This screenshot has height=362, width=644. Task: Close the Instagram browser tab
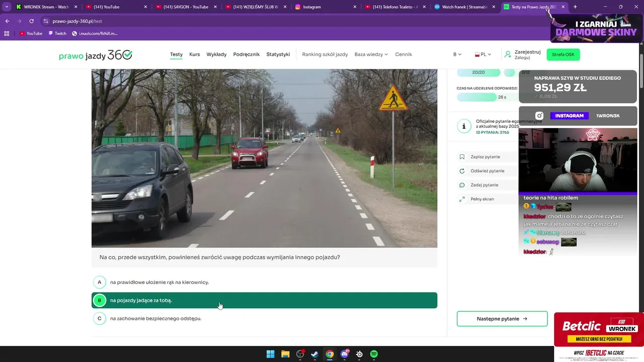point(355,7)
